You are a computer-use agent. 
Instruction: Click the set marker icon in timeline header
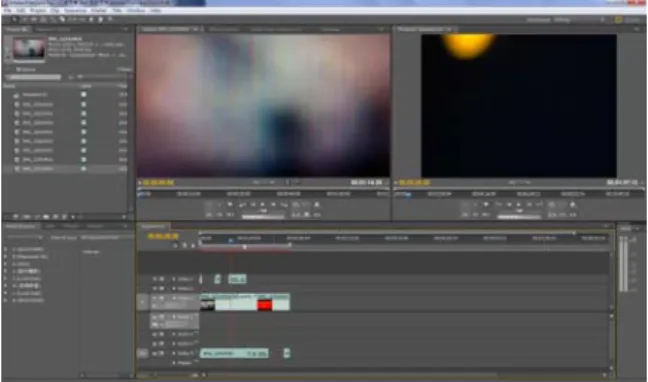click(x=193, y=246)
